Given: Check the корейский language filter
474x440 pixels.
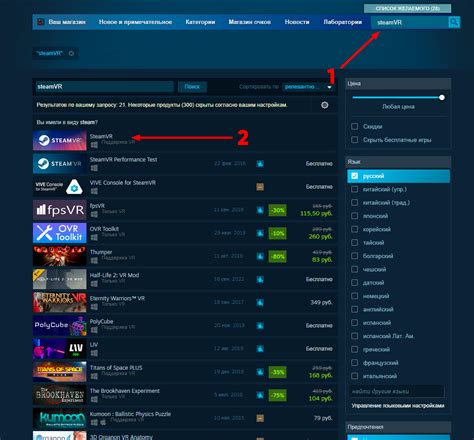Looking at the screenshot, I should point(355,229).
